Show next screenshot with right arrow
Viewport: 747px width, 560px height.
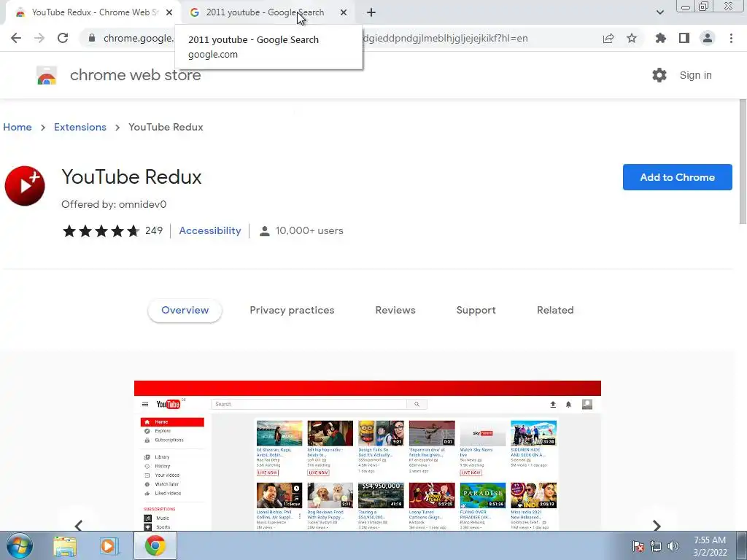(657, 525)
